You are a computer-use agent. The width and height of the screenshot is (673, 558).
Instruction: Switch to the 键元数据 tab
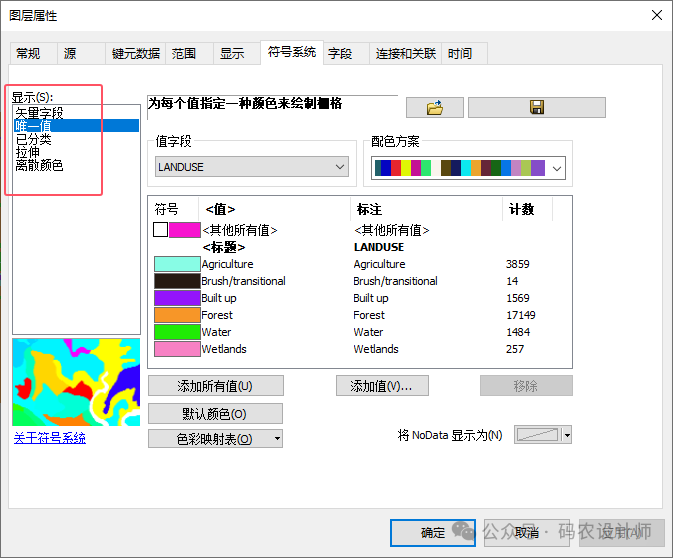click(x=136, y=54)
